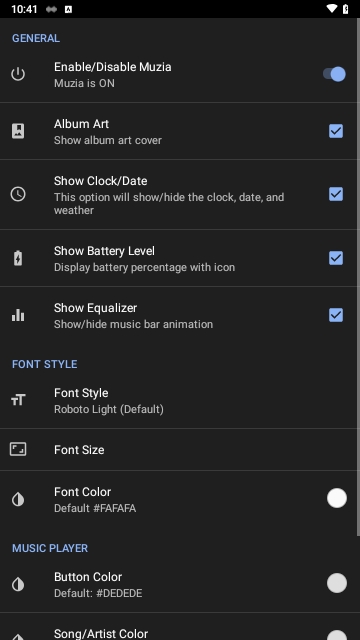Click the clock/date/weather description text
The width and height of the screenshot is (360, 640).
click(169, 204)
